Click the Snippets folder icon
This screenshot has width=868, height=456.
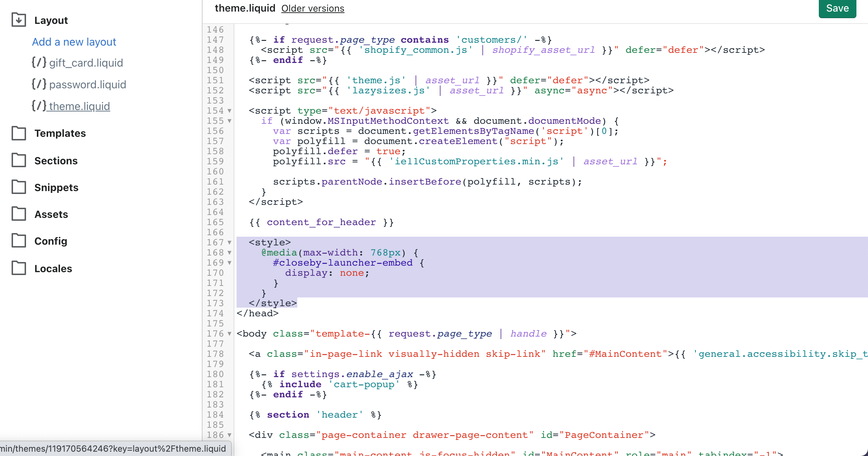pos(19,187)
